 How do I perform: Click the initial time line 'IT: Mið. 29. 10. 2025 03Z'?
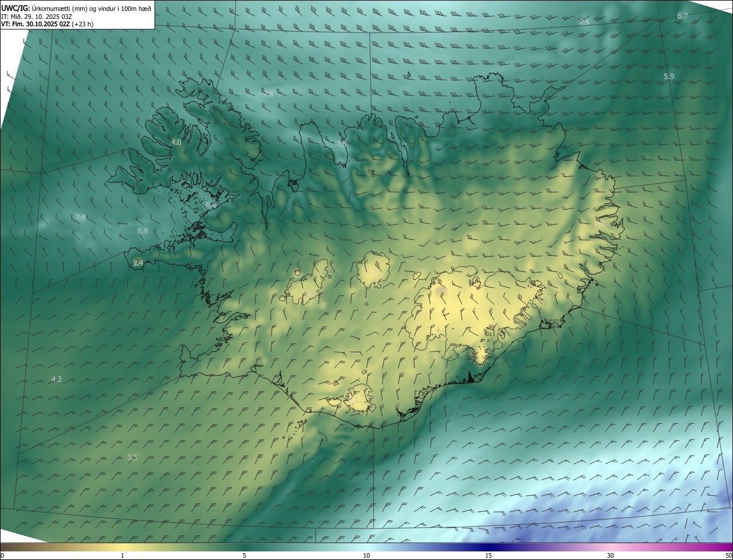coord(37,17)
